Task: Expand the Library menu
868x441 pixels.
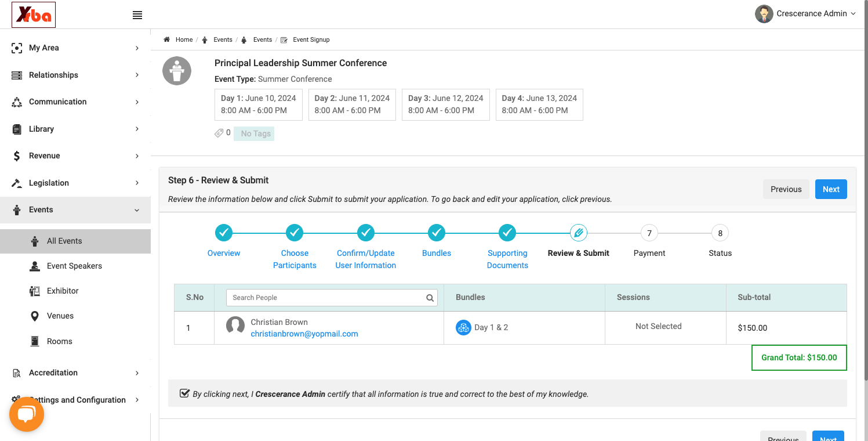Action: coord(75,129)
